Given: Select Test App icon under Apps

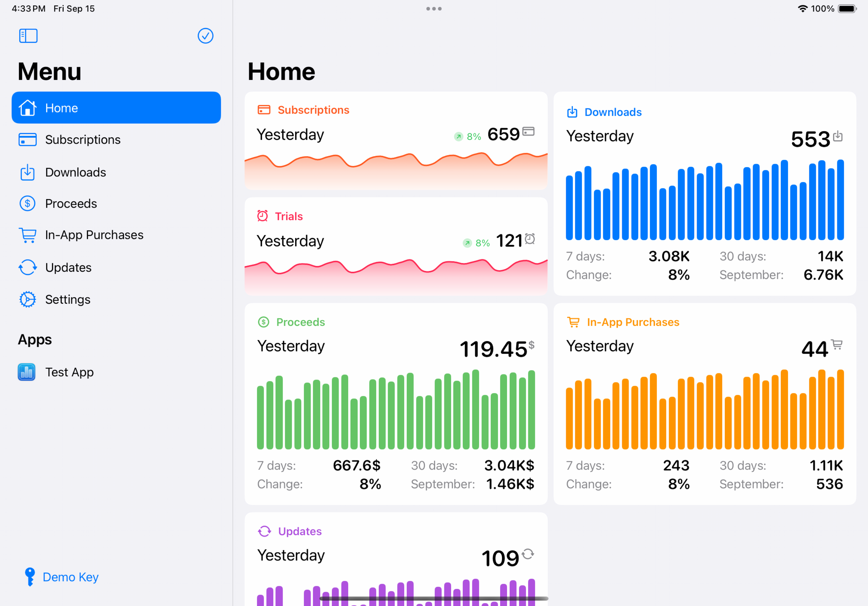Looking at the screenshot, I should click(x=26, y=372).
